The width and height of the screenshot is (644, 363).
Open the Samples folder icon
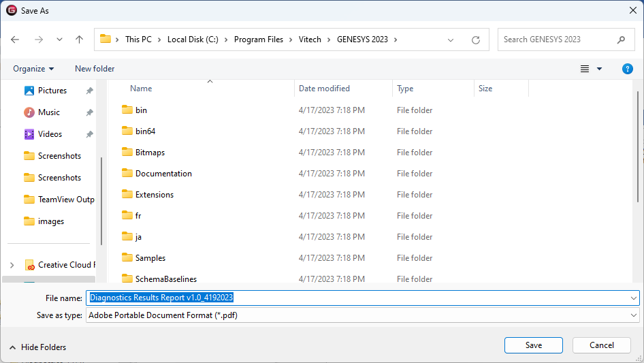pos(127,258)
